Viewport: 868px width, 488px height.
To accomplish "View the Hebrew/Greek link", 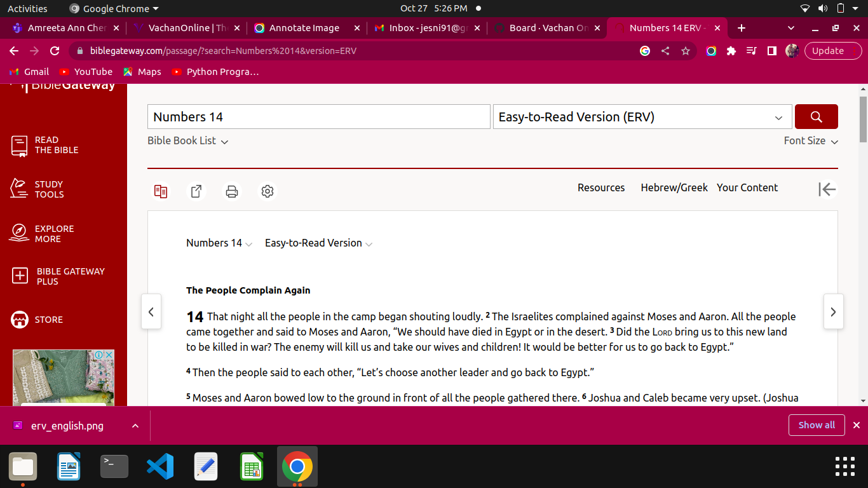I will pos(674,187).
